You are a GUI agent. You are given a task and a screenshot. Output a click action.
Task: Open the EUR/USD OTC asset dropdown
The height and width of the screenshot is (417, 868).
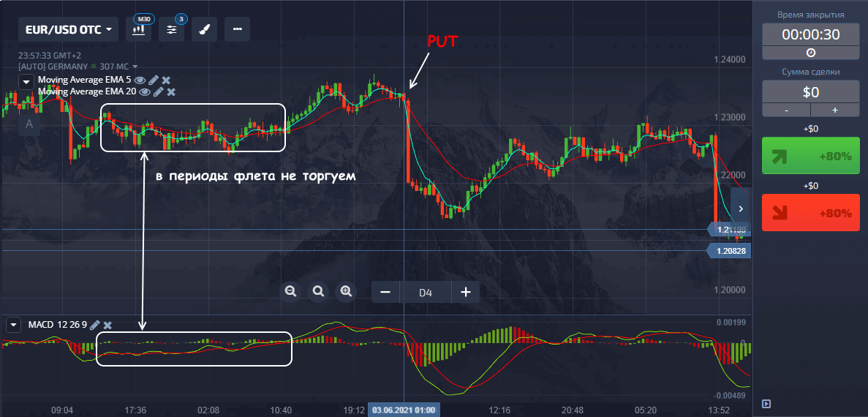pyautogui.click(x=68, y=30)
